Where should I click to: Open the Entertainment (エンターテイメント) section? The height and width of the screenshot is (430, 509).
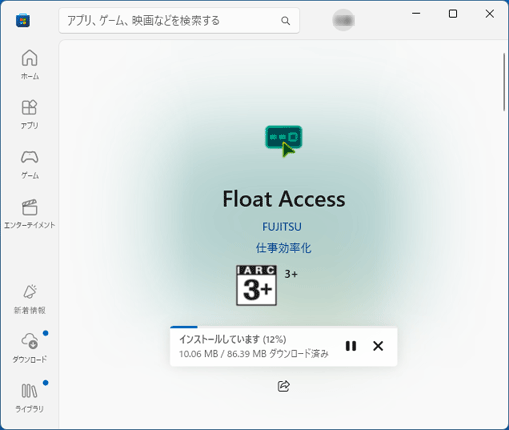30,214
